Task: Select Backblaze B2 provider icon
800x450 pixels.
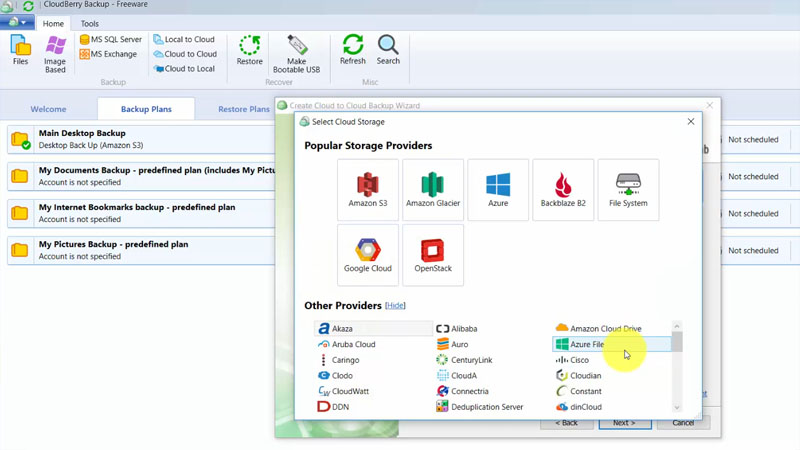Action: point(563,189)
